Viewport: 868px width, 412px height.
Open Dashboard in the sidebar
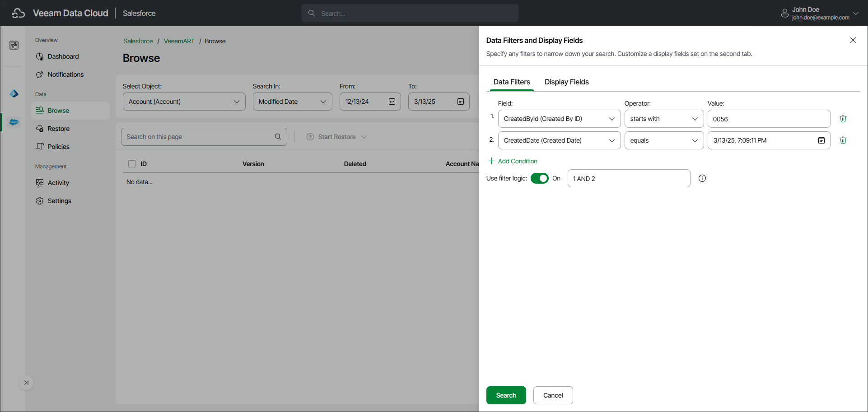tap(70, 56)
